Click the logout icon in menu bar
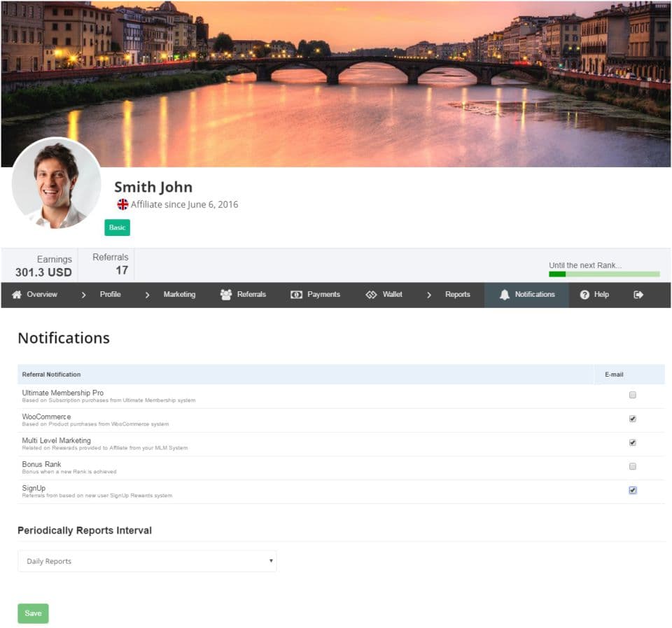Screen dimensions: 672x628 click(638, 295)
